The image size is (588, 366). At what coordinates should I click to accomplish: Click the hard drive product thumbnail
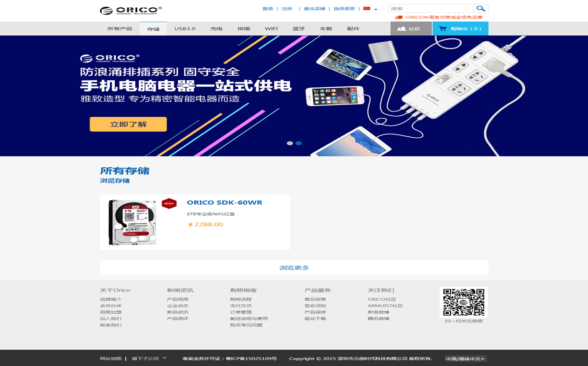(133, 222)
